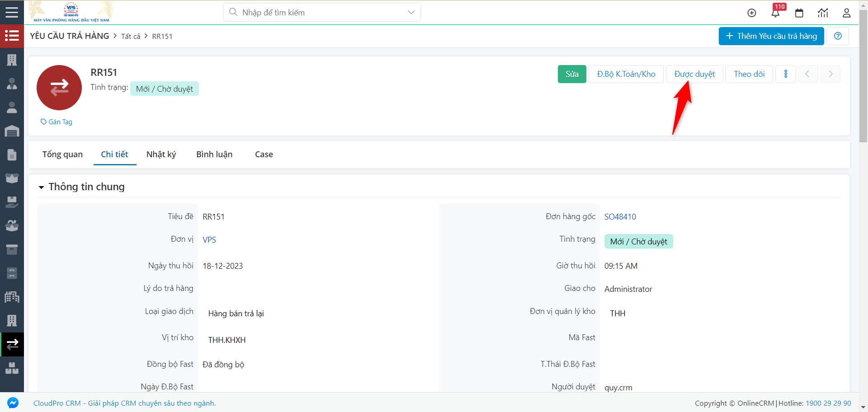This screenshot has width=868, height=412.
Task: Click the vertical page scrollbar
Action: tap(863, 77)
